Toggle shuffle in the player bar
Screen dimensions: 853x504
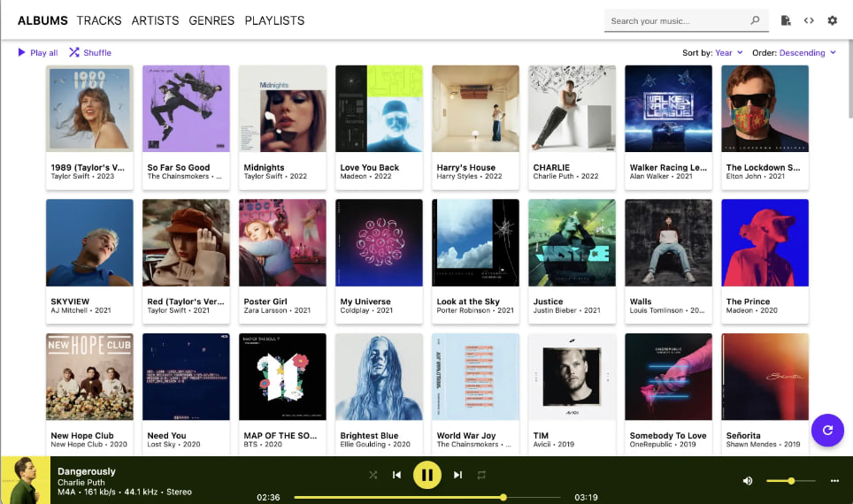click(x=373, y=475)
